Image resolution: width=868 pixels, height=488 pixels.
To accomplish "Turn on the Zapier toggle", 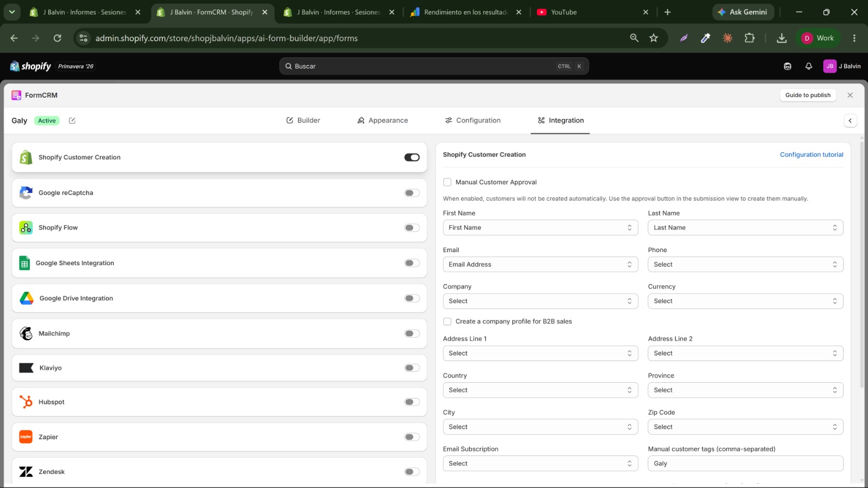I will 412,437.
